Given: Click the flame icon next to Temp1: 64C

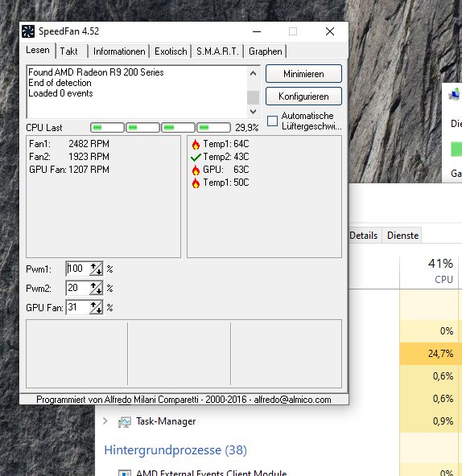Looking at the screenshot, I should click(x=196, y=145).
